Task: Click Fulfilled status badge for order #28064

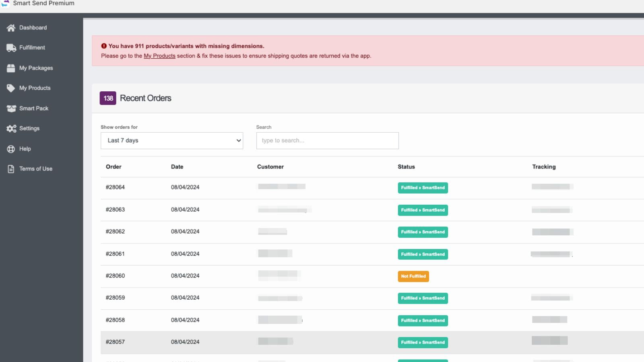Action: tap(423, 188)
